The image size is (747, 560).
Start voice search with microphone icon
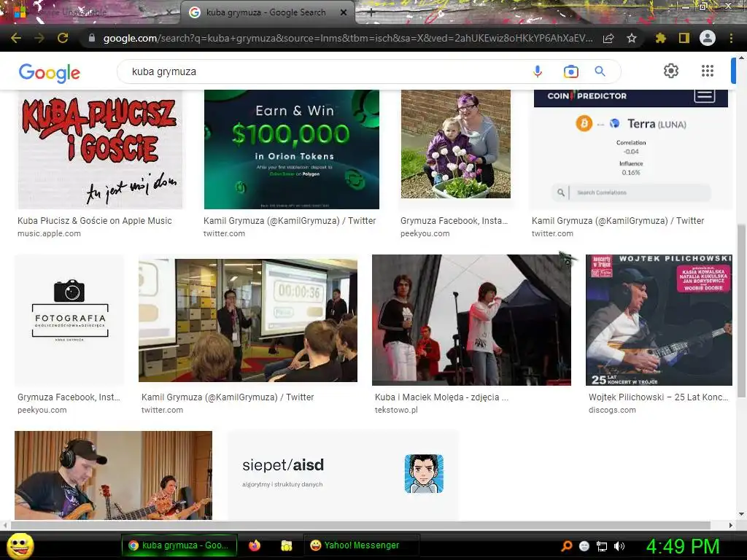tap(538, 71)
